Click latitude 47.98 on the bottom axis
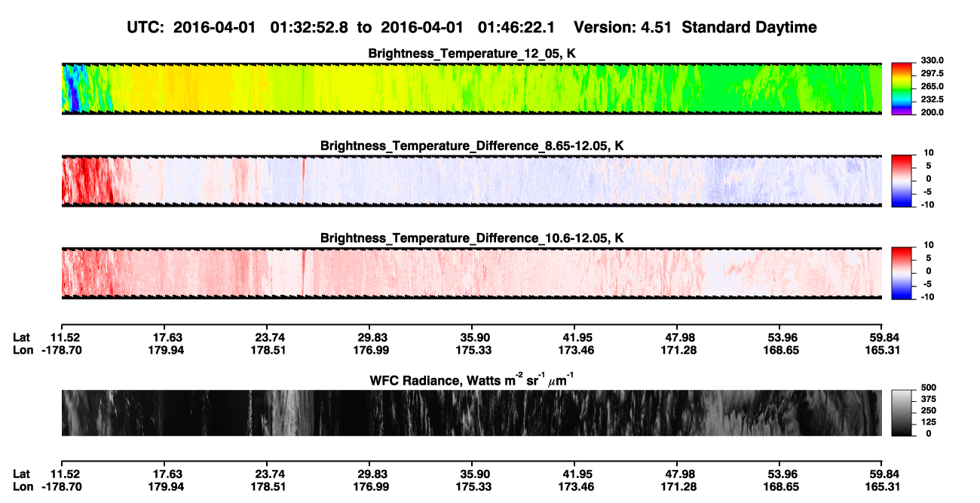The width and height of the screenshot is (980, 503). click(677, 474)
